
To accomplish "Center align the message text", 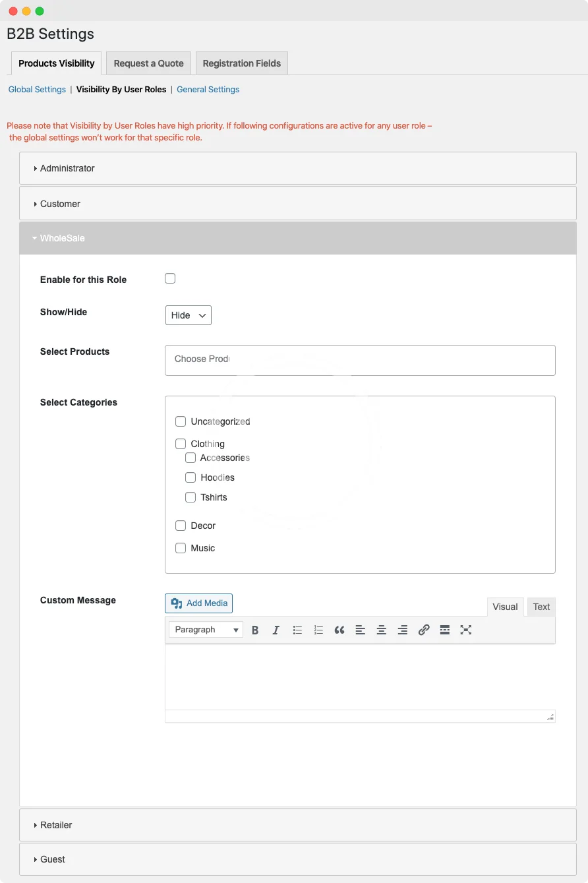I will 381,630.
